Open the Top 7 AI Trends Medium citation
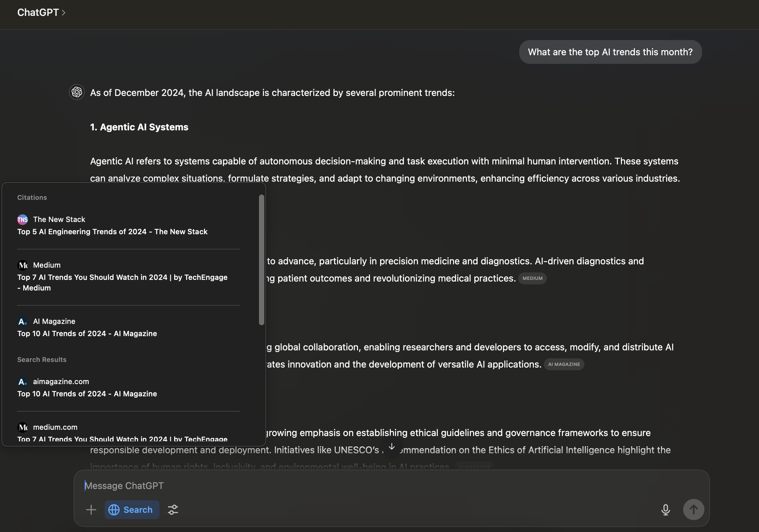This screenshot has width=759, height=532. 123,283
